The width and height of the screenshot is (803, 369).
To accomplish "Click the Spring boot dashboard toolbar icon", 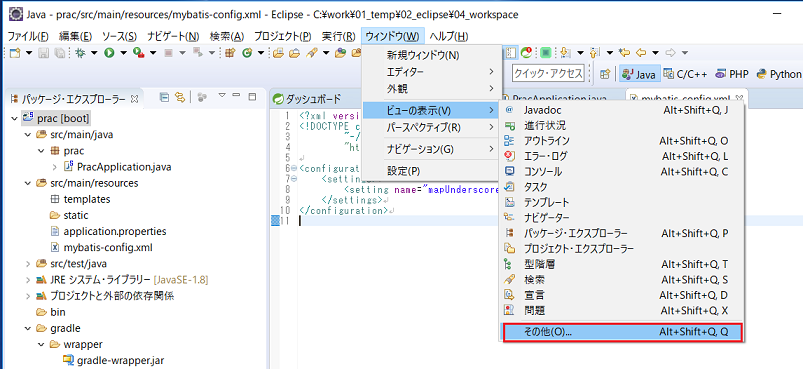I will (526, 53).
